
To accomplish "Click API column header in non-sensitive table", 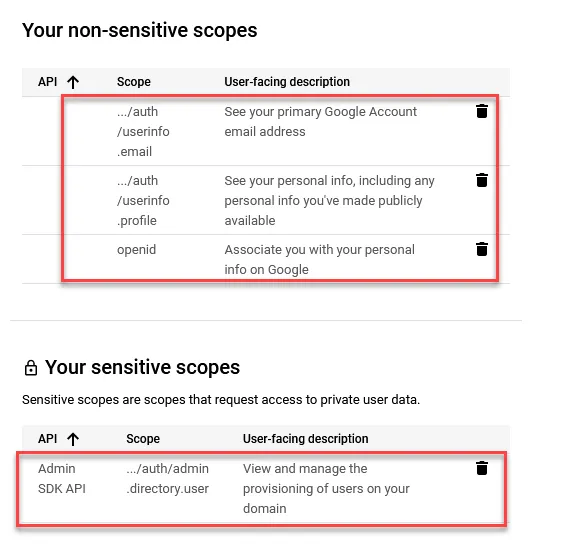I will 47,82.
